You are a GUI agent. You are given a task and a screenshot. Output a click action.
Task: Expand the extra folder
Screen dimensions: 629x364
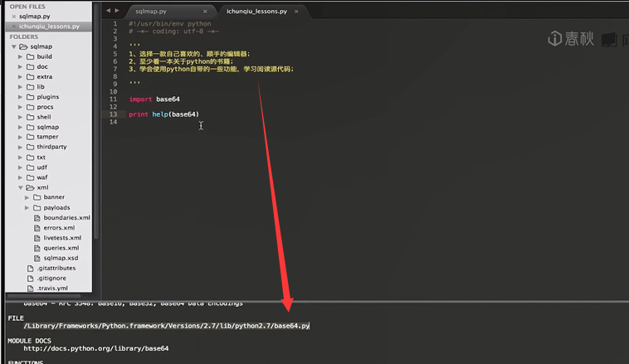20,76
